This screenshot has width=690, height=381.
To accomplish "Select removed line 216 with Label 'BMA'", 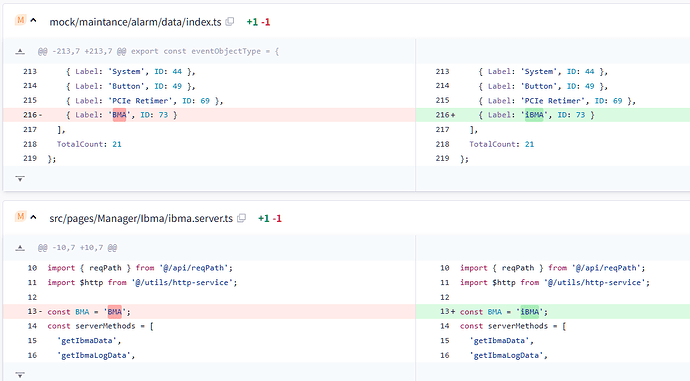I will click(x=209, y=115).
